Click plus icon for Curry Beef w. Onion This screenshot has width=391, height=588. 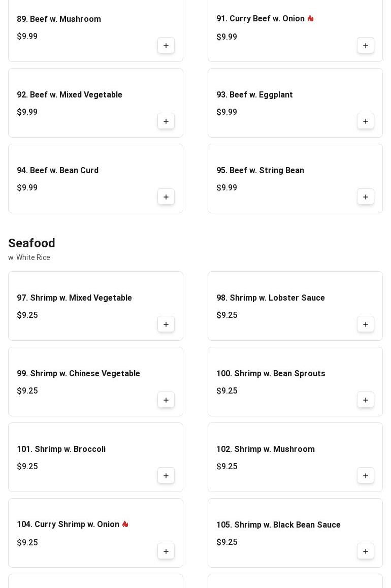point(366,46)
